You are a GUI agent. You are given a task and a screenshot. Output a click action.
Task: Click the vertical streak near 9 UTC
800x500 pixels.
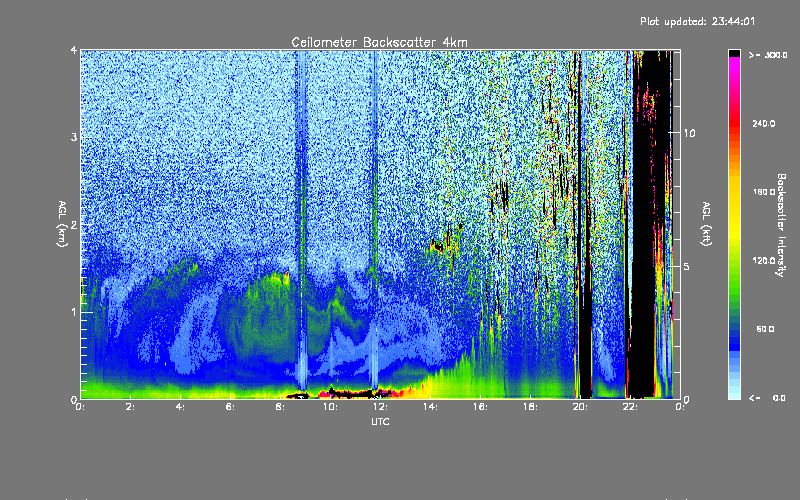pos(302,224)
